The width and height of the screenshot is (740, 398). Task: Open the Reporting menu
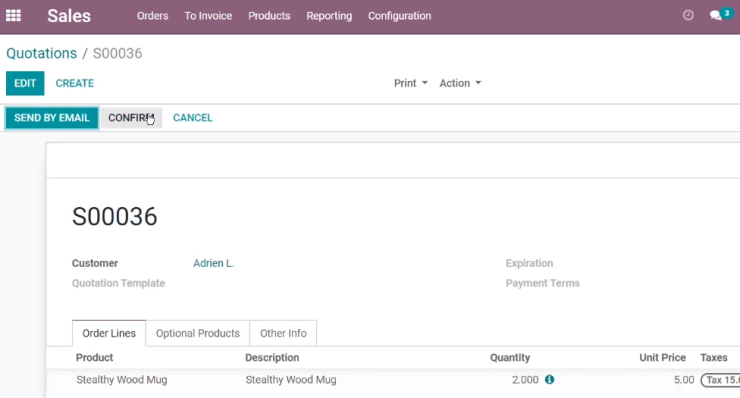[329, 16]
